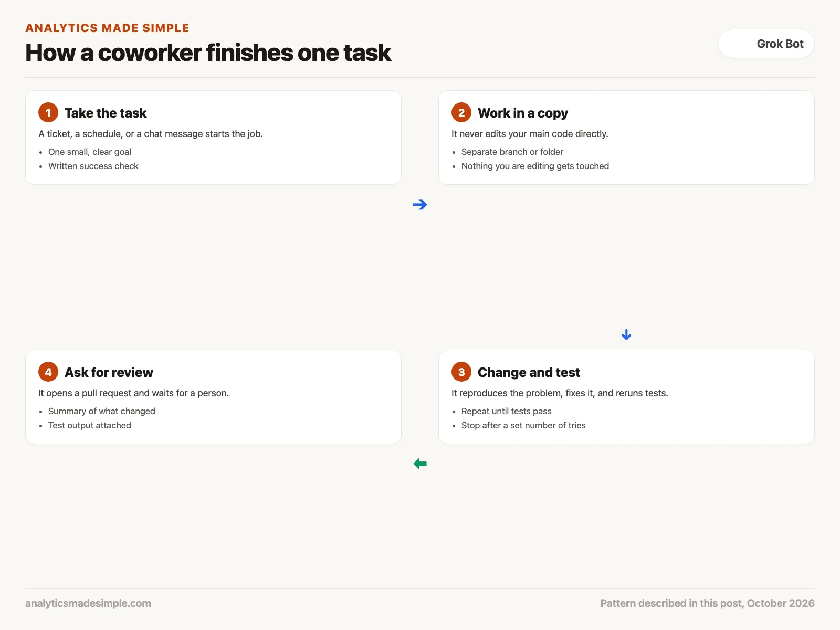
Task: Click 'A ticket, a schedule, or a chat message' sentence
Action: [x=151, y=134]
